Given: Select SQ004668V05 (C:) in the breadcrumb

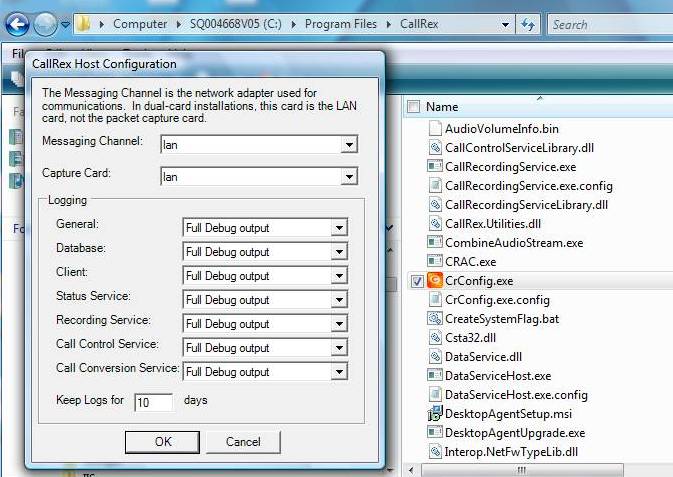Looking at the screenshot, I should click(x=236, y=24).
